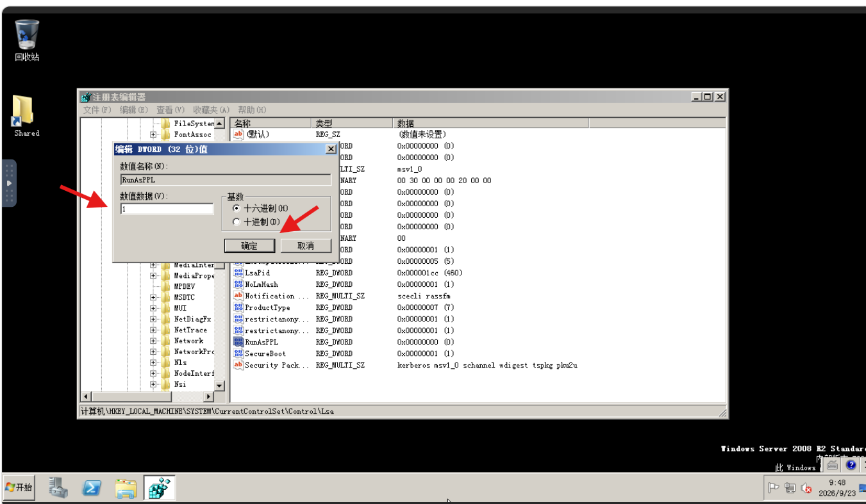
Task: Choose the 十六进制 hexadecimal base option
Action: pos(260,208)
